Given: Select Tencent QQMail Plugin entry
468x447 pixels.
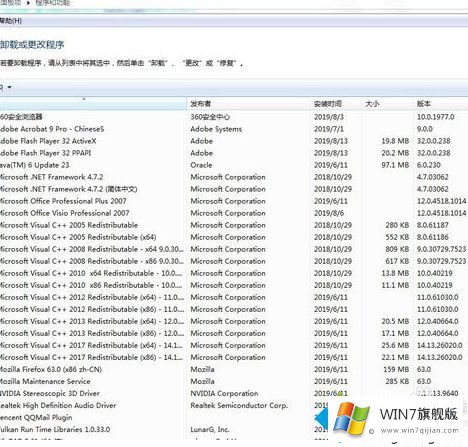Looking at the screenshot, I should 36,417.
